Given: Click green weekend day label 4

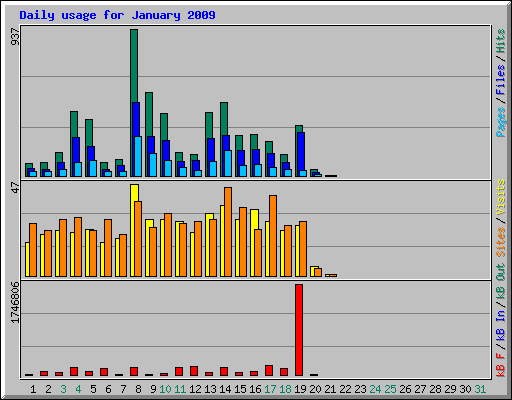Looking at the screenshot, I should coord(78,389).
